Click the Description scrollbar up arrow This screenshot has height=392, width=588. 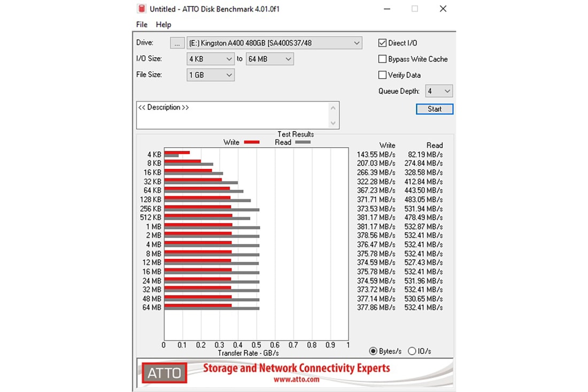[x=333, y=108]
